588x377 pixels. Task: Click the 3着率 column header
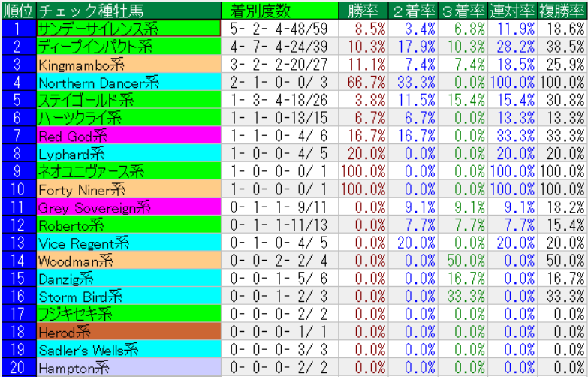[463, 10]
